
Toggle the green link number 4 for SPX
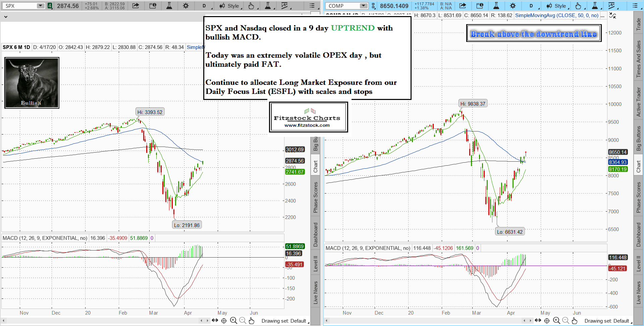50,6
